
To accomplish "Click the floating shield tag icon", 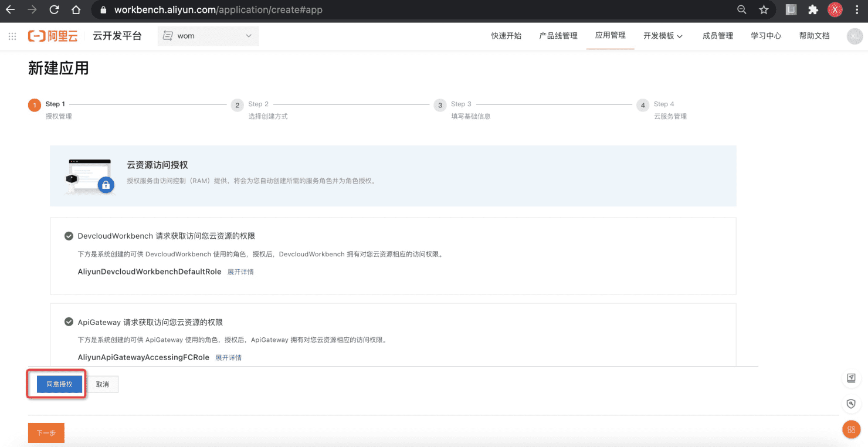I will click(x=851, y=404).
